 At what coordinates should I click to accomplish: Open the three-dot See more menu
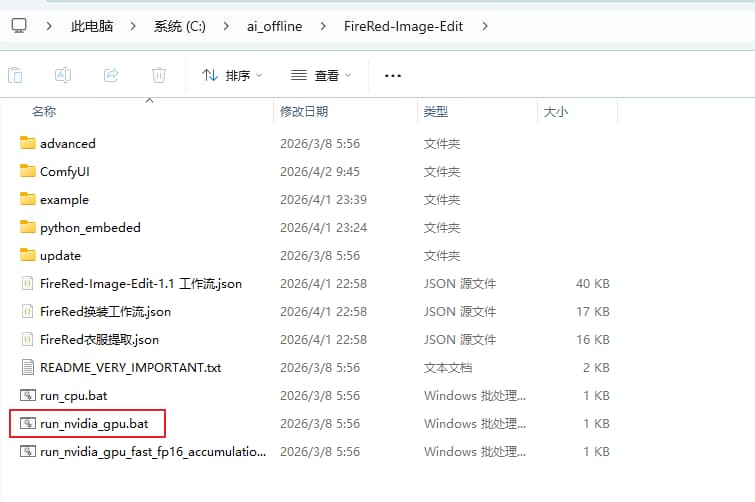click(x=393, y=76)
